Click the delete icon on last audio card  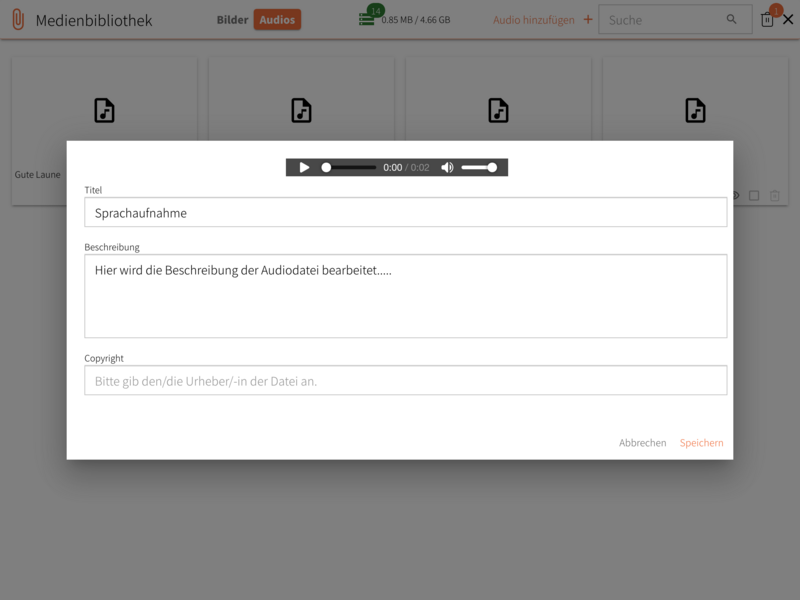click(x=774, y=196)
